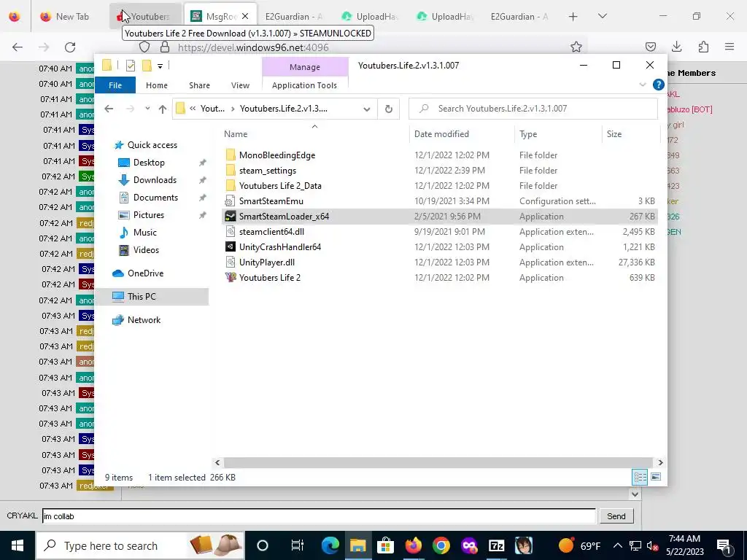
Task: Click the Firefox URL address bar
Action: pos(362,47)
